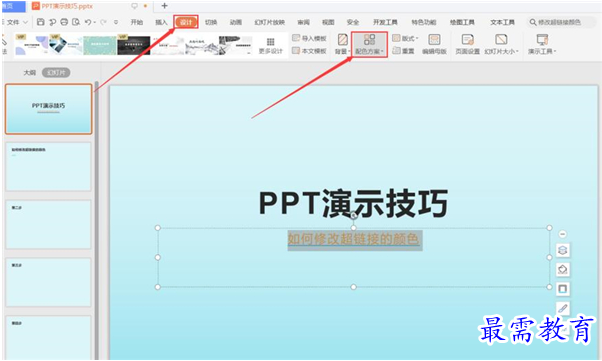602x361 pixels.
Task: Click the Undo arrow icon
Action: click(88, 22)
